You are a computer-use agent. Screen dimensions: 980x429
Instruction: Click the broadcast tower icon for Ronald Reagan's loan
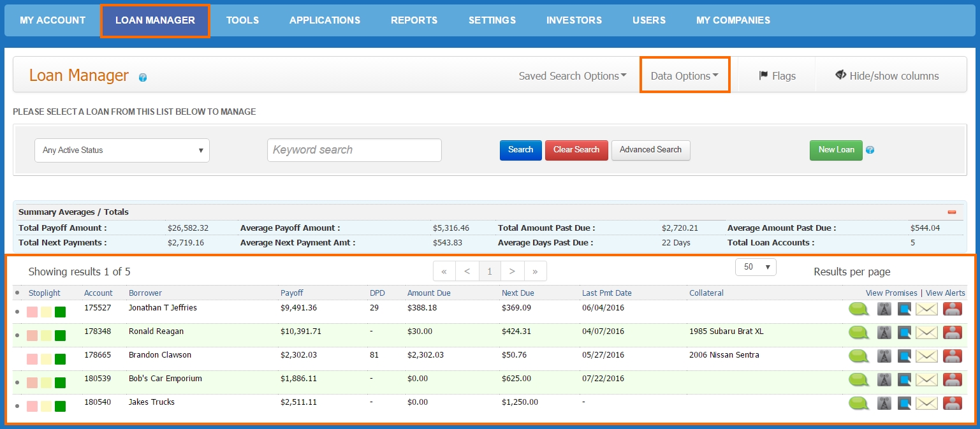[x=884, y=332]
